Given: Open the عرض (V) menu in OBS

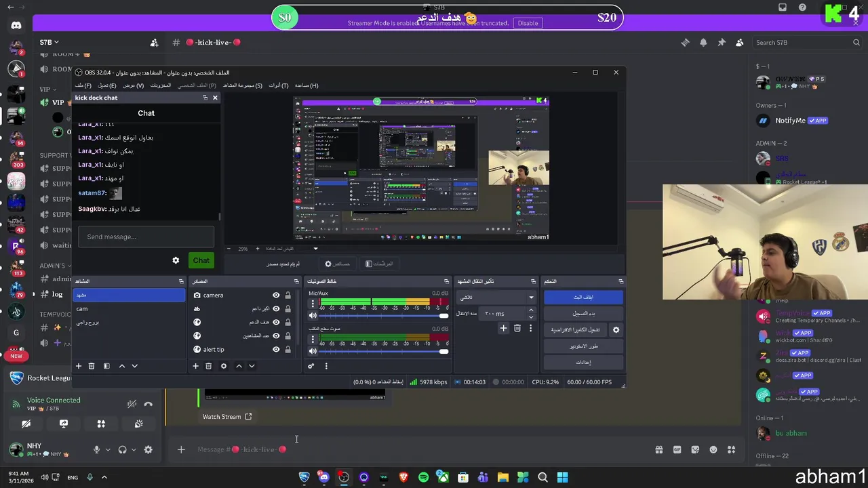Looking at the screenshot, I should tap(133, 85).
